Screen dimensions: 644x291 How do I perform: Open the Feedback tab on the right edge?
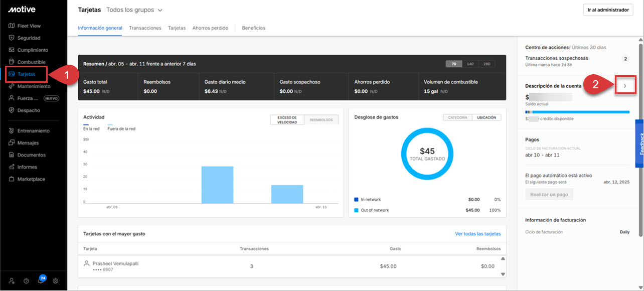click(x=640, y=142)
